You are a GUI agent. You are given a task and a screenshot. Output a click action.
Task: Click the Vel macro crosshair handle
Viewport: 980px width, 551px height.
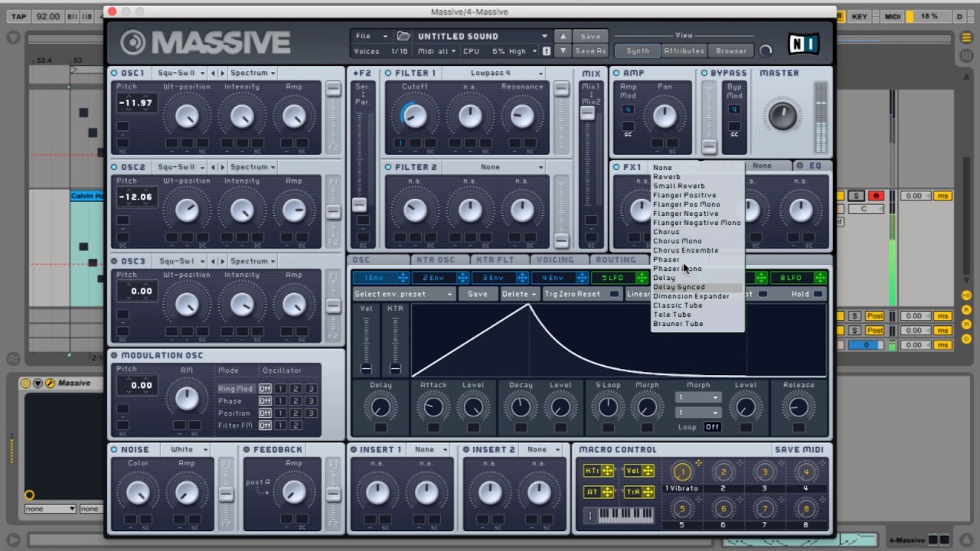[648, 471]
